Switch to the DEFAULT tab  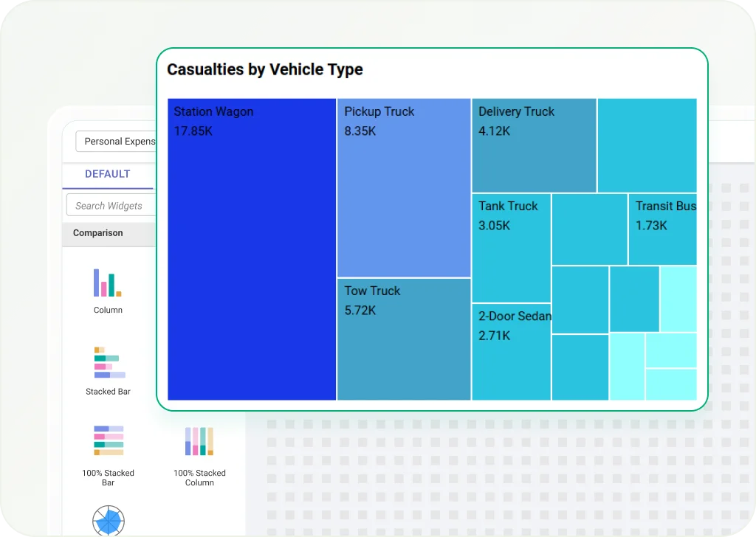(108, 174)
